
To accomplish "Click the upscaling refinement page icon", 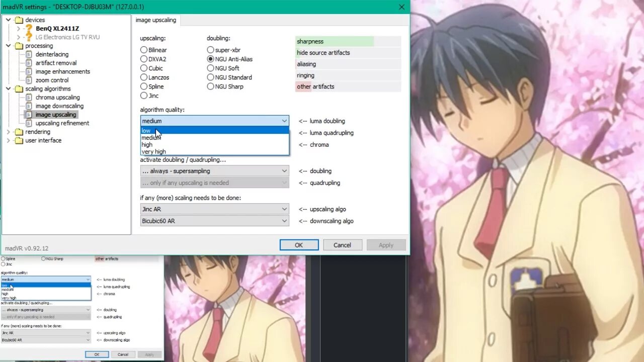I will click(29, 123).
